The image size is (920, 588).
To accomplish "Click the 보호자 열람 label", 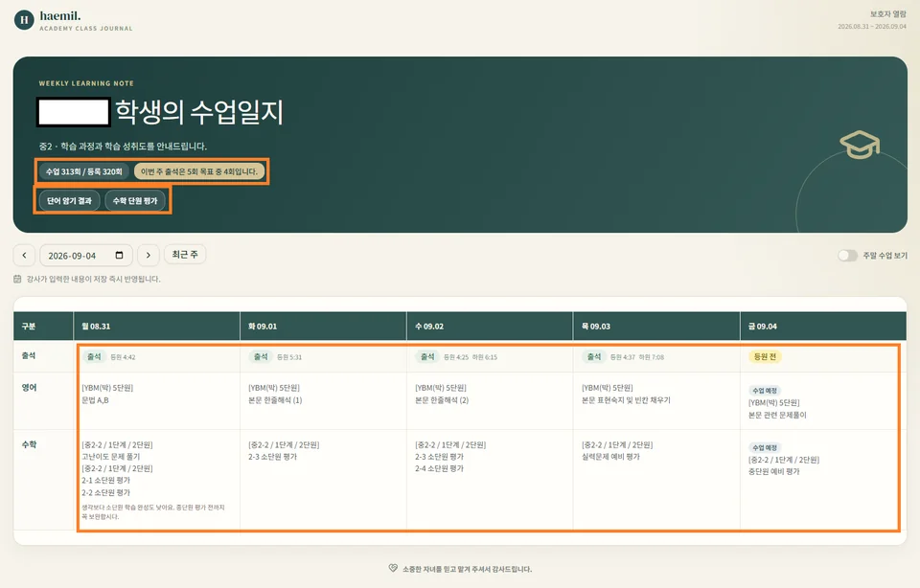I will click(887, 14).
